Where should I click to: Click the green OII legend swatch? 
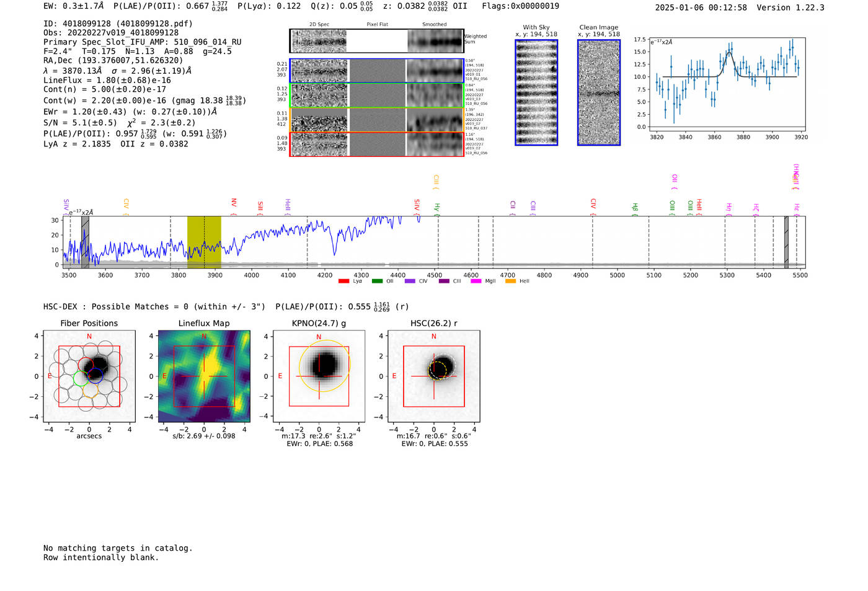[378, 281]
